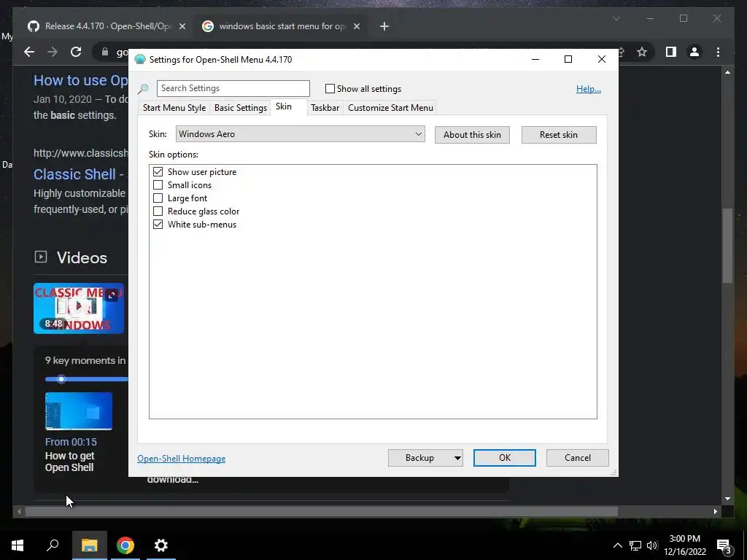This screenshot has width=747, height=560.
Task: Visit the Open-Shell Homepage link
Action: click(x=182, y=459)
